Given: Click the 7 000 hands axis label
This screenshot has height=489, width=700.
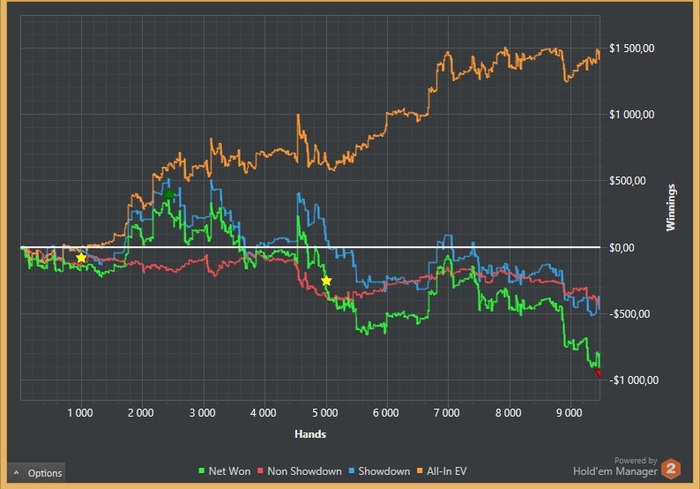Looking at the screenshot, I should pos(447,413).
